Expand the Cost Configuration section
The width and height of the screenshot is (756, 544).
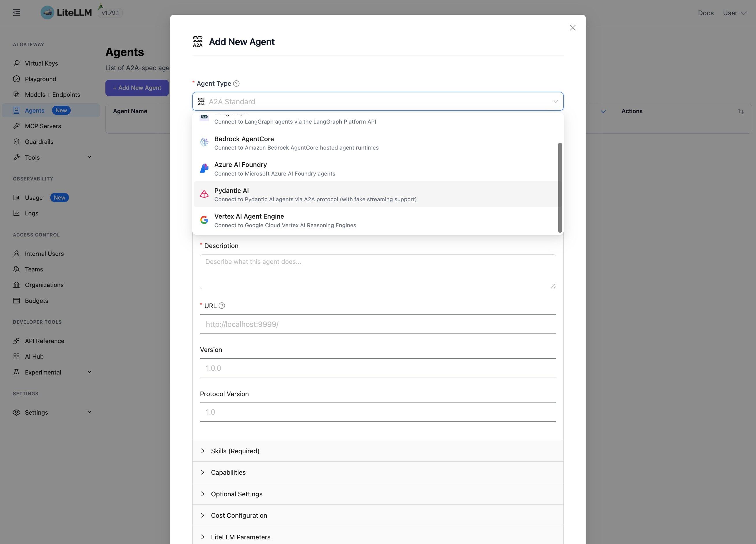[378, 515]
